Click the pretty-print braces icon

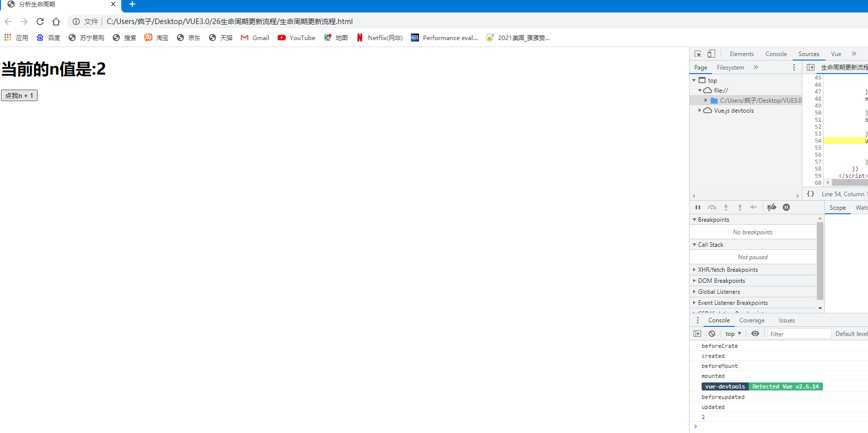point(810,194)
